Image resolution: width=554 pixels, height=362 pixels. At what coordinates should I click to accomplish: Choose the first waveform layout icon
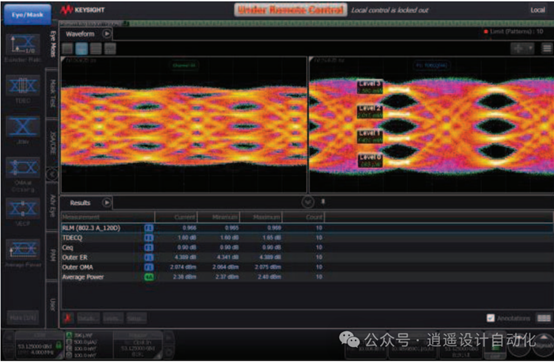pos(67,49)
